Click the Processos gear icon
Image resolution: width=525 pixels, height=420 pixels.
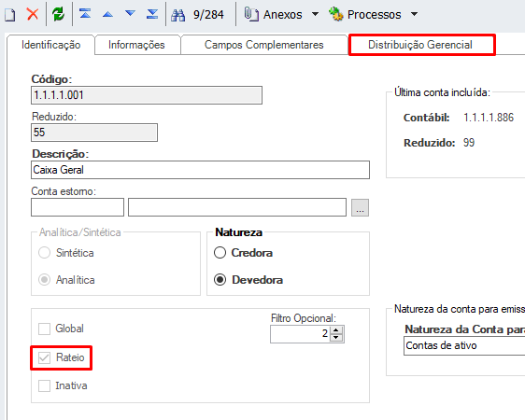[335, 14]
